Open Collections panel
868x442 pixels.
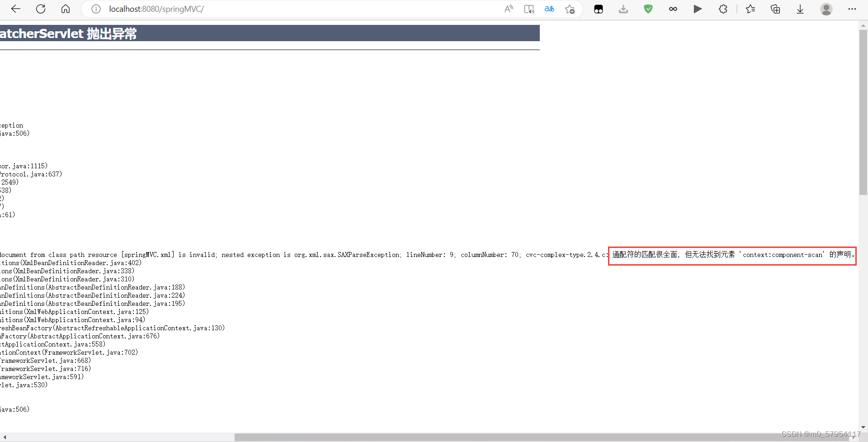[x=775, y=9]
